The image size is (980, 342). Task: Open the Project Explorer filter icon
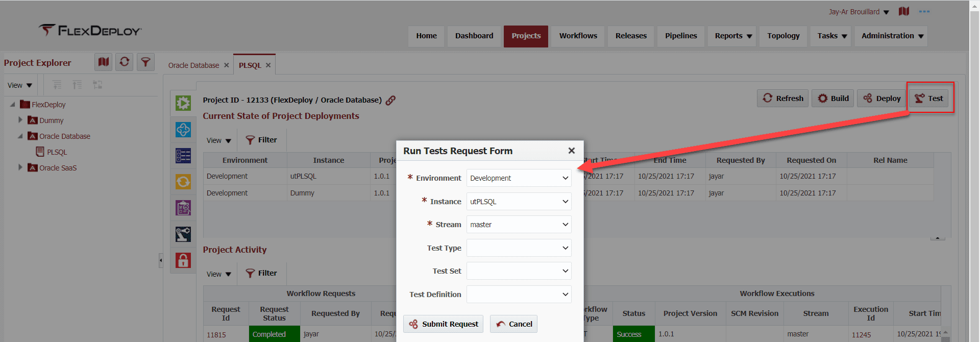[x=145, y=62]
